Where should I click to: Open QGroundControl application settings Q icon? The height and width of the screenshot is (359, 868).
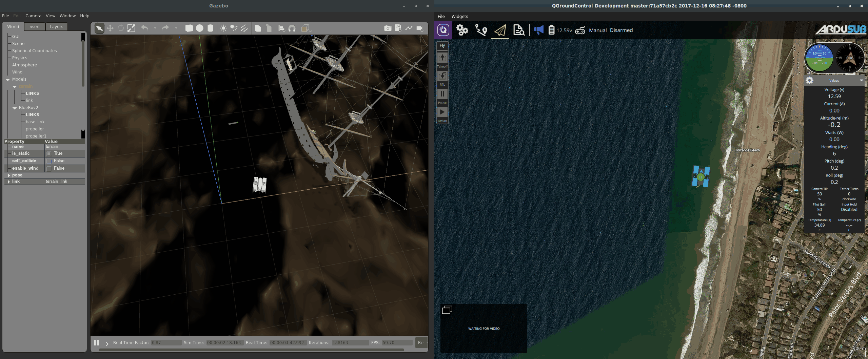(443, 30)
